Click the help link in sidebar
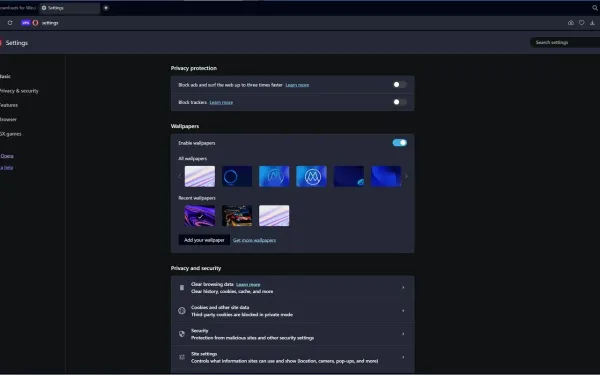 7,167
